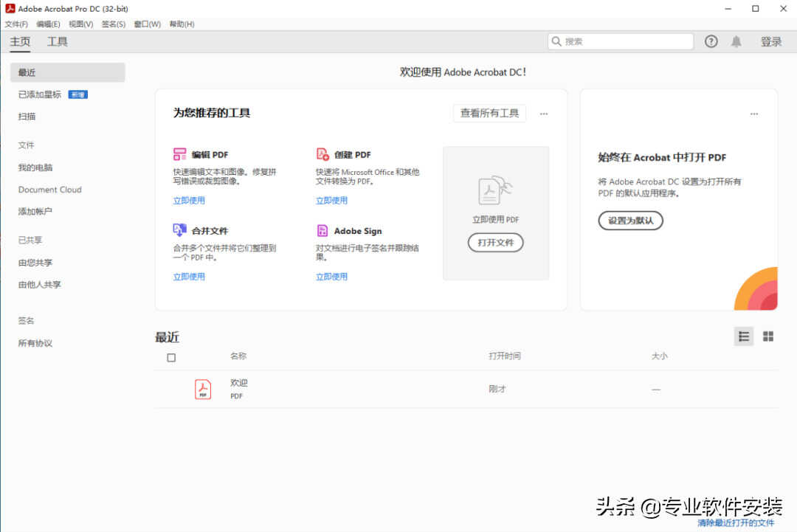Click the Combine Files (合并文件) icon
Image resolution: width=797 pixels, height=532 pixels.
pyautogui.click(x=179, y=230)
